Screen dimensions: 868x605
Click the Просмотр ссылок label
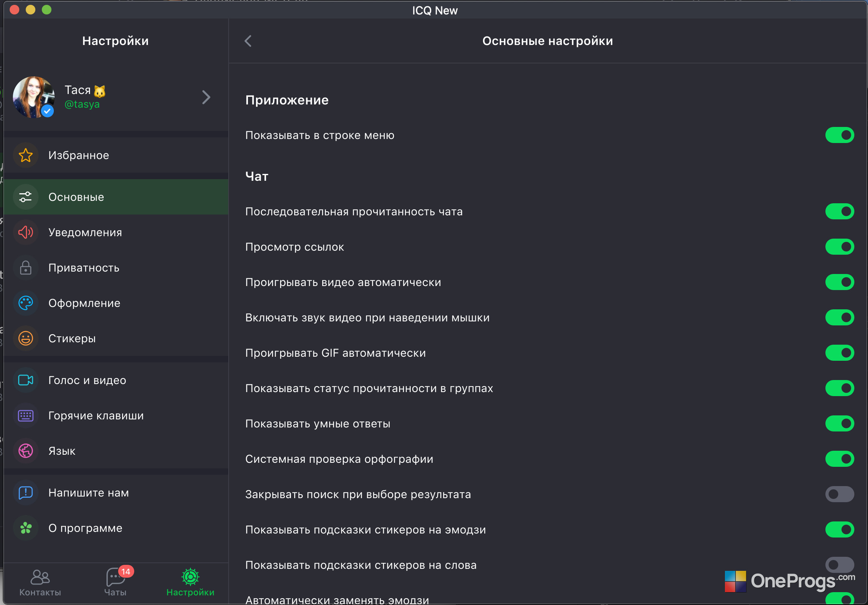pyautogui.click(x=295, y=247)
